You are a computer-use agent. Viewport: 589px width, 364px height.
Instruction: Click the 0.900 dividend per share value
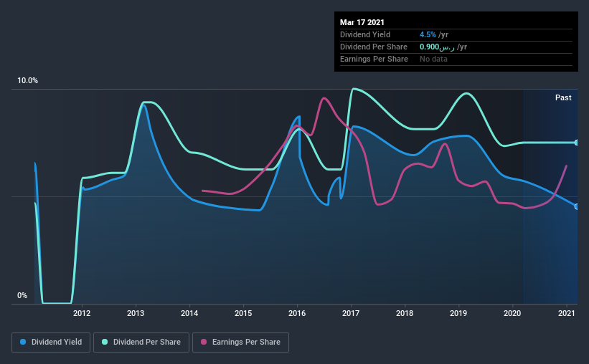(437, 47)
